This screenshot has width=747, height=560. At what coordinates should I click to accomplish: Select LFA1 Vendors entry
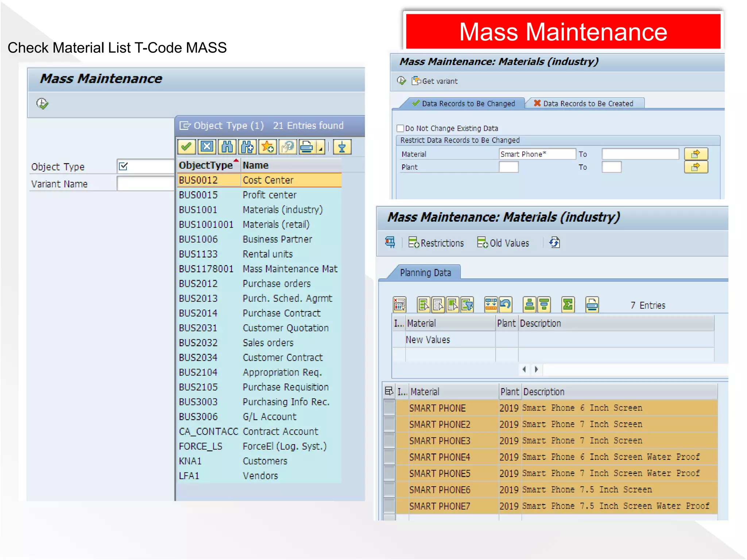(259, 476)
